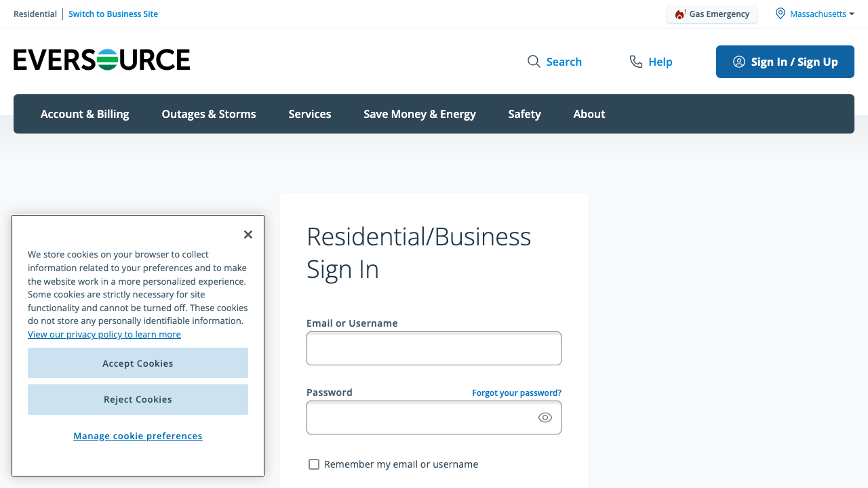Expand the Save Money & Energy menu
The image size is (868, 488).
(420, 114)
